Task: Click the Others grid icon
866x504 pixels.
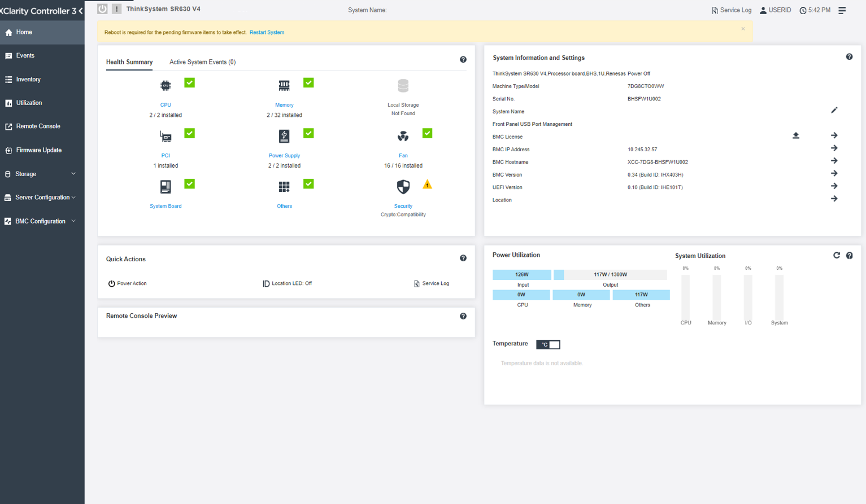Action: coord(284,187)
